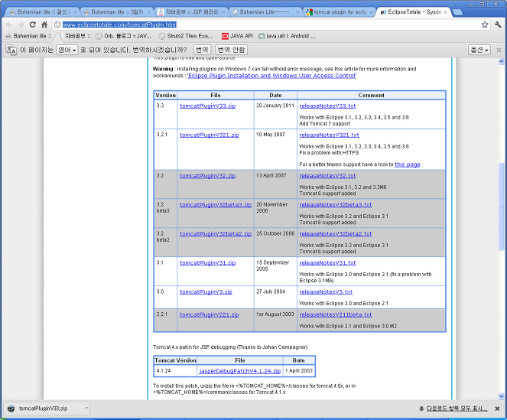The width and height of the screenshot is (507, 420).
Task: Click the page scrollbar down arrow
Action: click(x=501, y=396)
